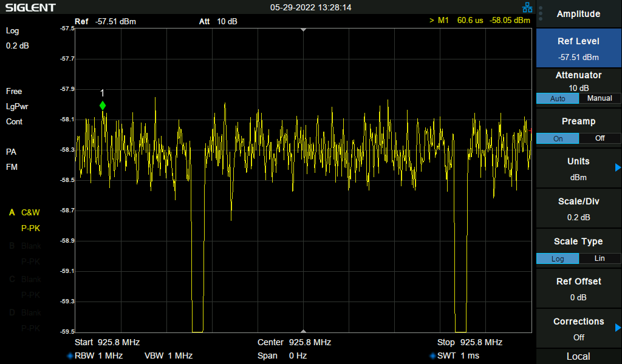This screenshot has height=364, width=622.
Task: Click the Local status label
Action: 578,357
